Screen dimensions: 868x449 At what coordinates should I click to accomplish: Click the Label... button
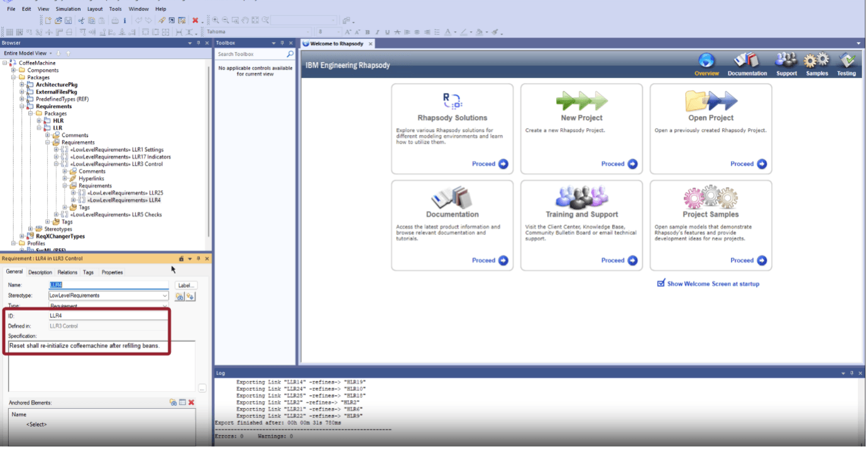tap(186, 285)
